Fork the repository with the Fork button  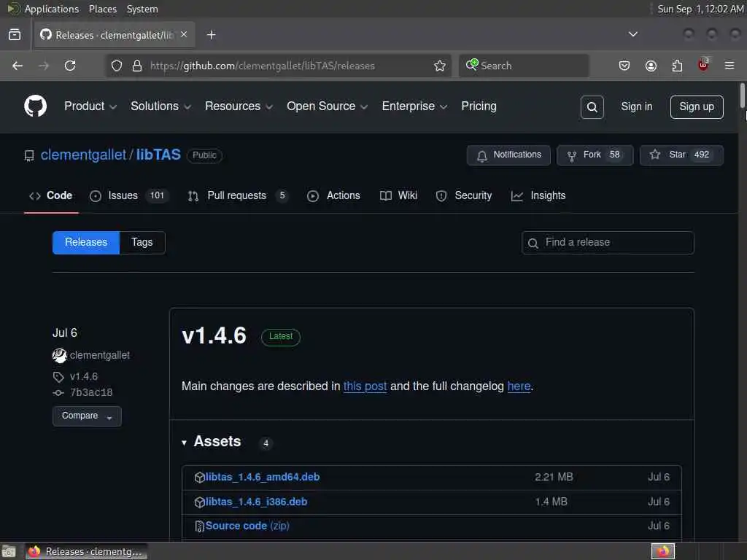pyautogui.click(x=595, y=155)
